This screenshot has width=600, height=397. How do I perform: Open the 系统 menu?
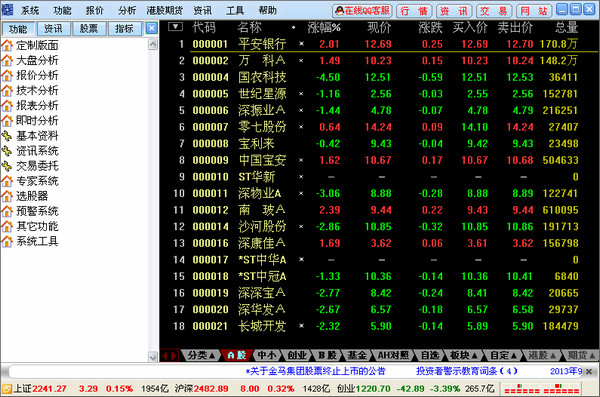pos(30,10)
